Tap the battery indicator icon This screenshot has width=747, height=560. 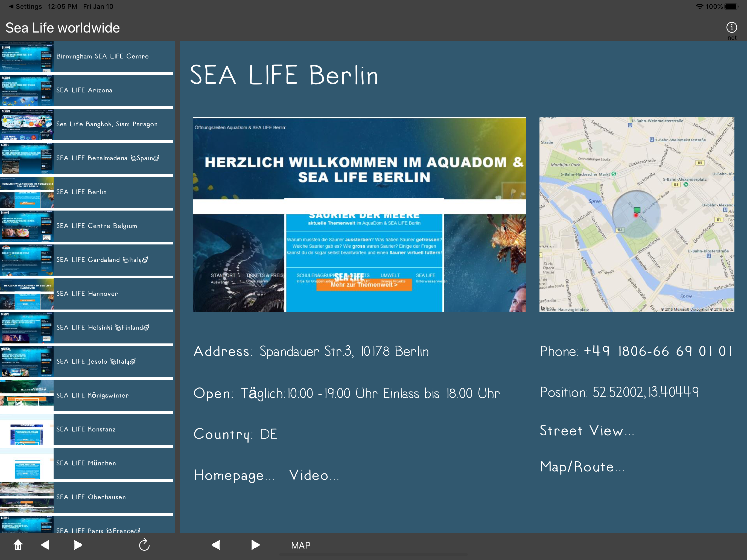point(731,6)
